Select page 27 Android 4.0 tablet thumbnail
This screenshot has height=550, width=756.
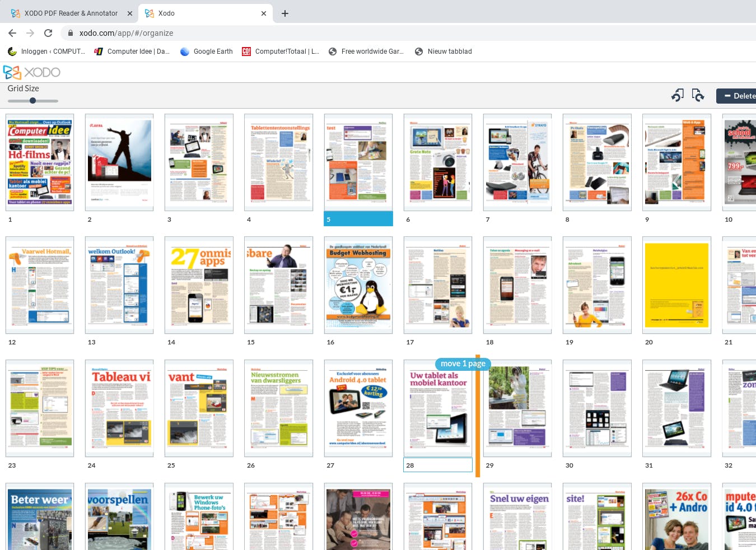pos(358,408)
